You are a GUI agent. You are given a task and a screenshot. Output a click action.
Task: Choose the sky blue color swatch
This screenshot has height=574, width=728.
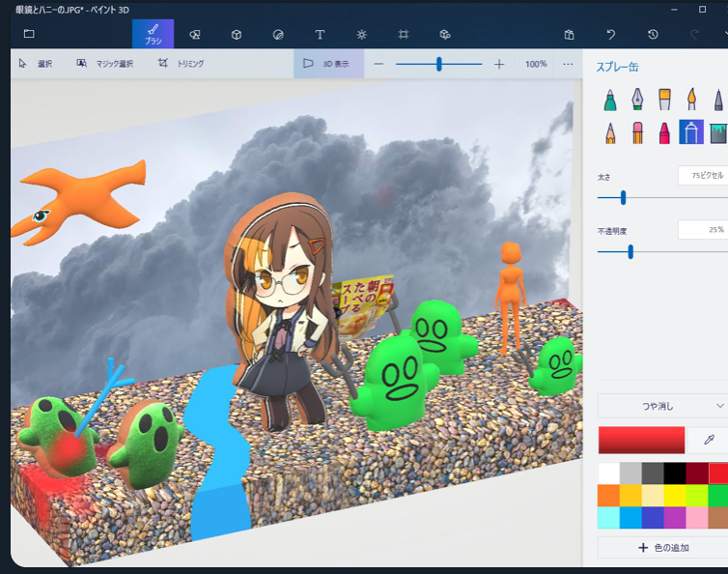630,517
